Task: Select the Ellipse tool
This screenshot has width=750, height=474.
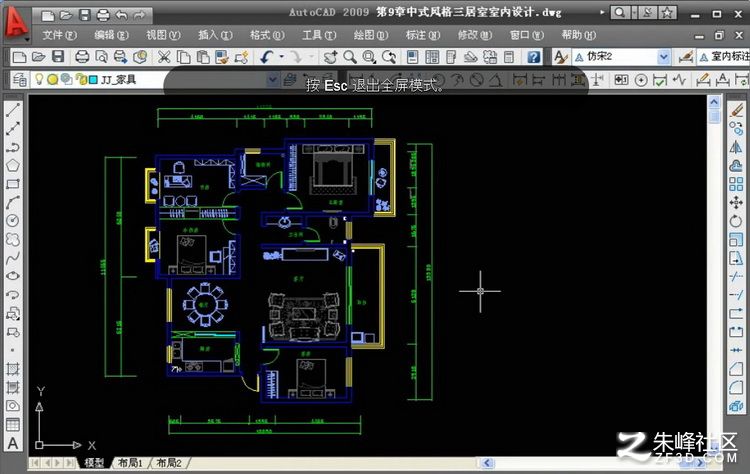Action: (x=13, y=276)
